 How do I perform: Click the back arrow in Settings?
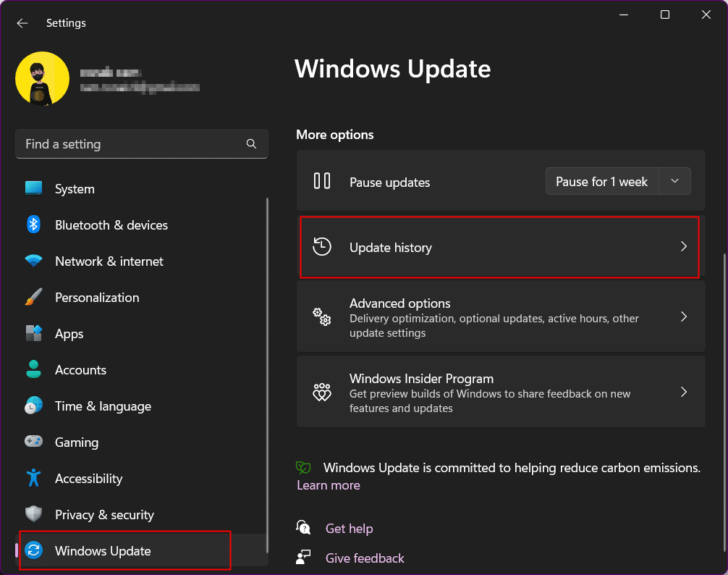point(22,23)
